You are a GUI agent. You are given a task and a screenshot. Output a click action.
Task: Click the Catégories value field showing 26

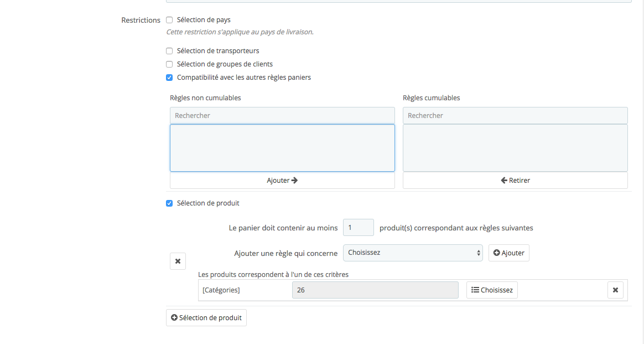coord(375,290)
